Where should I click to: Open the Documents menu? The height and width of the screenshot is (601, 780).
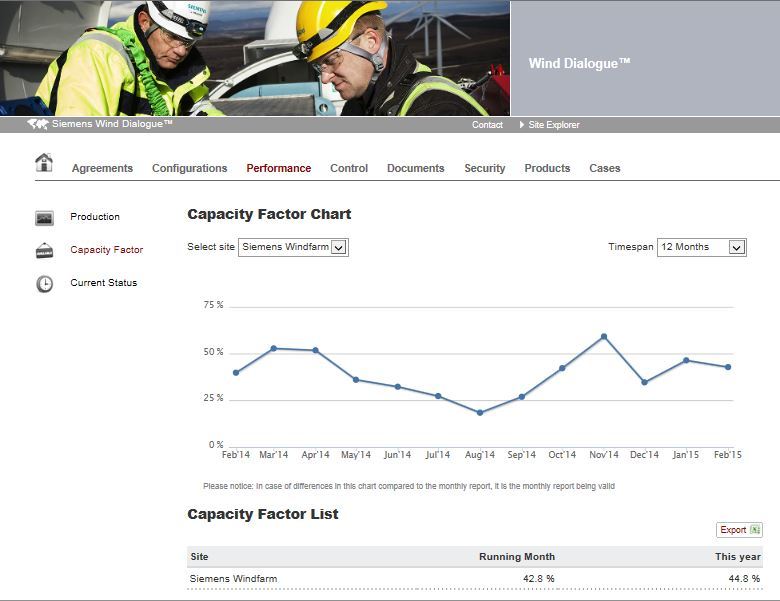pyautogui.click(x=415, y=168)
